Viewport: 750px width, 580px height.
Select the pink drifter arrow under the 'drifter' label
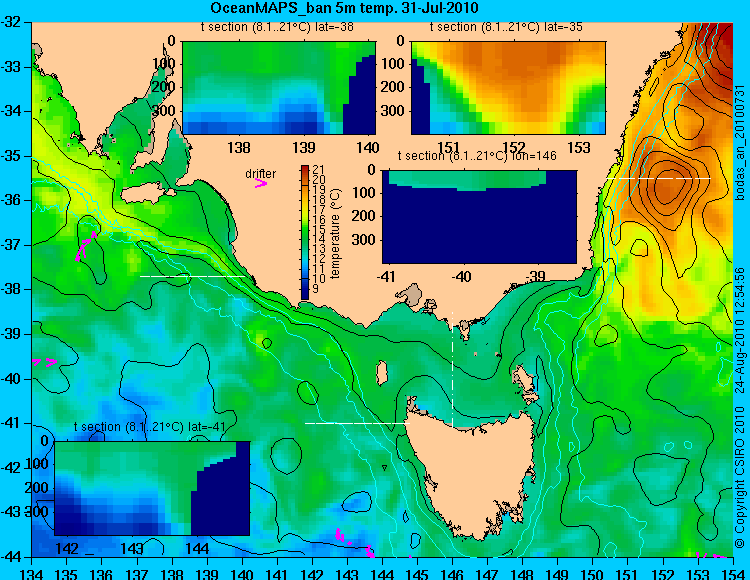[261, 183]
